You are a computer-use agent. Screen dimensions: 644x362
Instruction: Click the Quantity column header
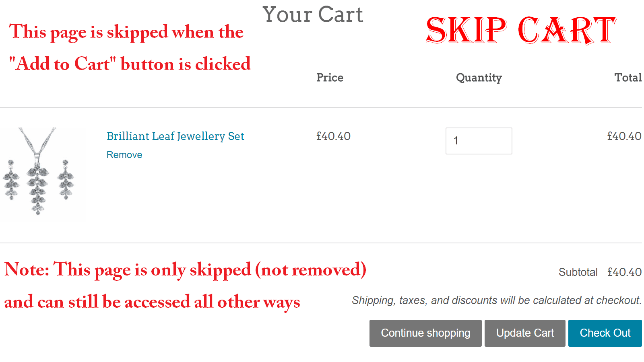click(479, 78)
